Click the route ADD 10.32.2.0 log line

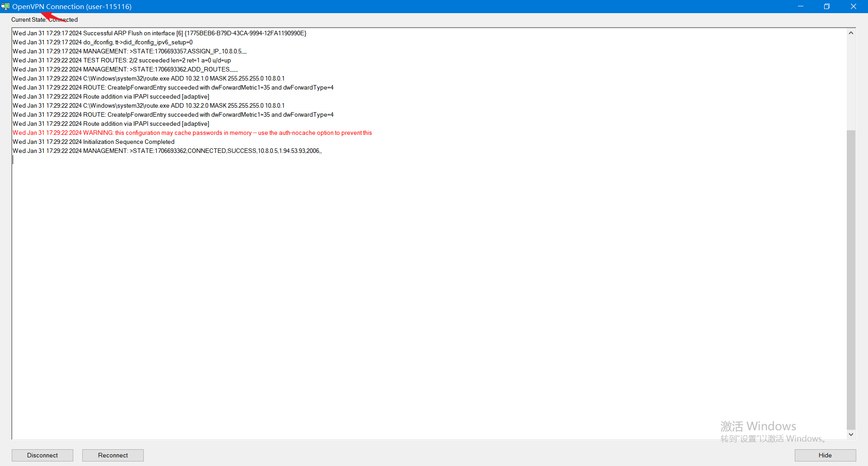(149, 105)
